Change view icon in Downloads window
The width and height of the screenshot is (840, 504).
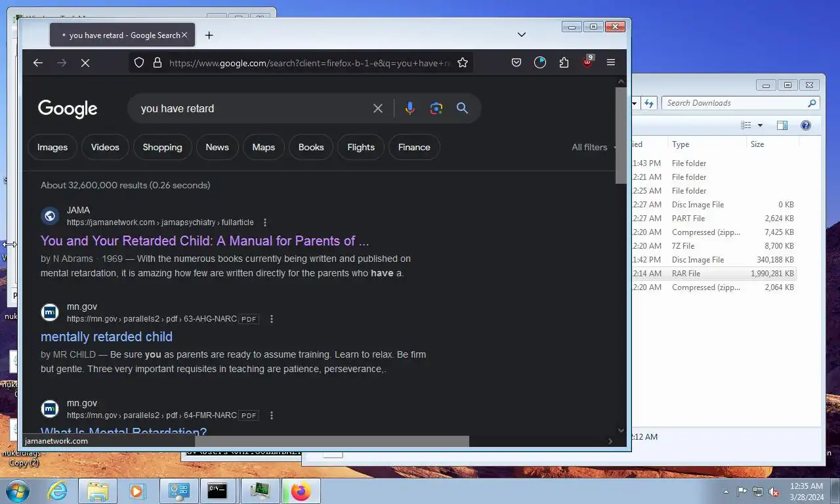click(x=746, y=125)
